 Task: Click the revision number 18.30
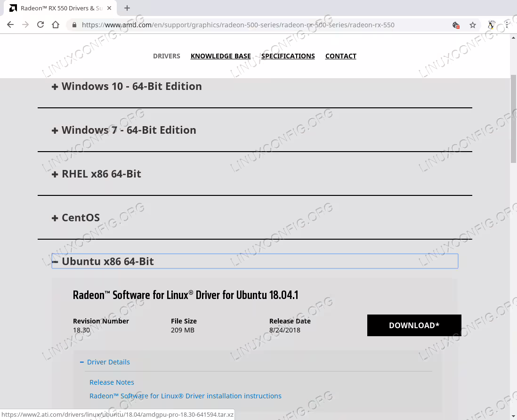[81, 330]
